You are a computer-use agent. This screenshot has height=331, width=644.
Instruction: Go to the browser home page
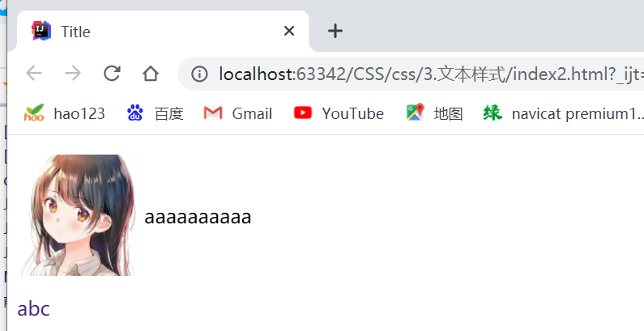pos(151,74)
